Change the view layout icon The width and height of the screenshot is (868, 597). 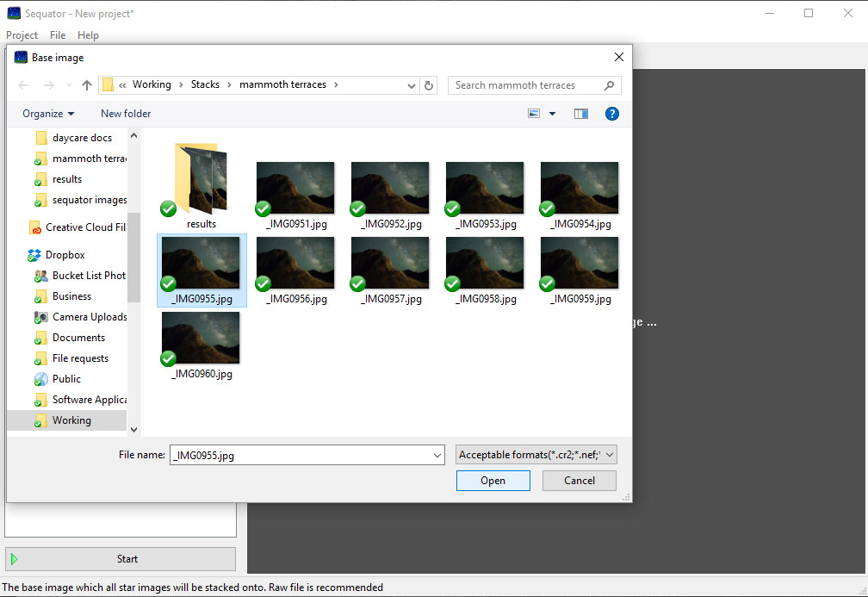point(534,114)
